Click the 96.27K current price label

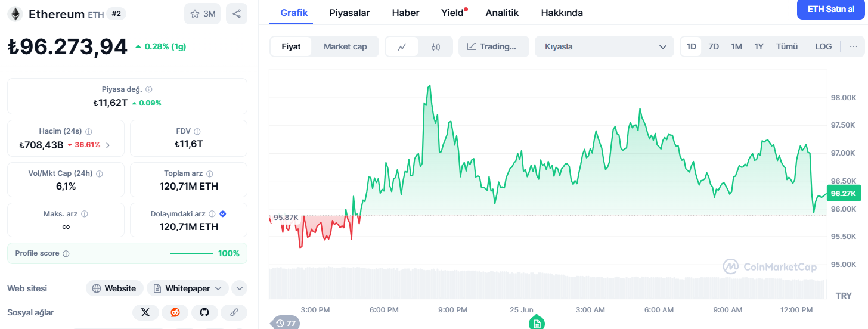point(843,194)
